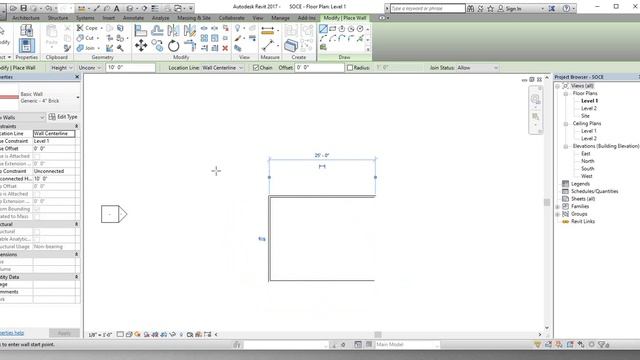This screenshot has width=640, height=360.
Task: Click the Offset tool icon
Action: 157,30
